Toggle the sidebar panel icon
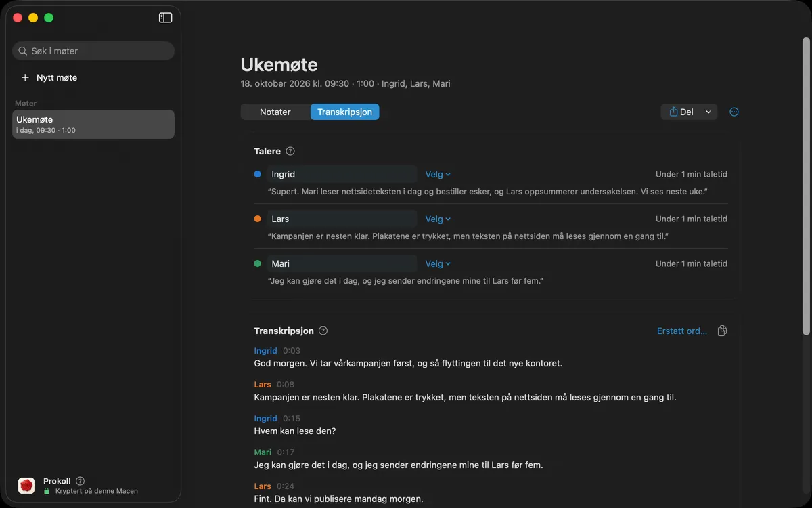This screenshot has height=508, width=812. (x=165, y=18)
